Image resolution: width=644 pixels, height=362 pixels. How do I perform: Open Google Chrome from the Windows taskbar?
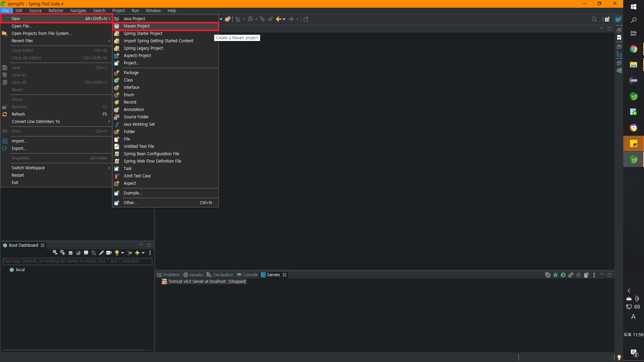point(633,49)
